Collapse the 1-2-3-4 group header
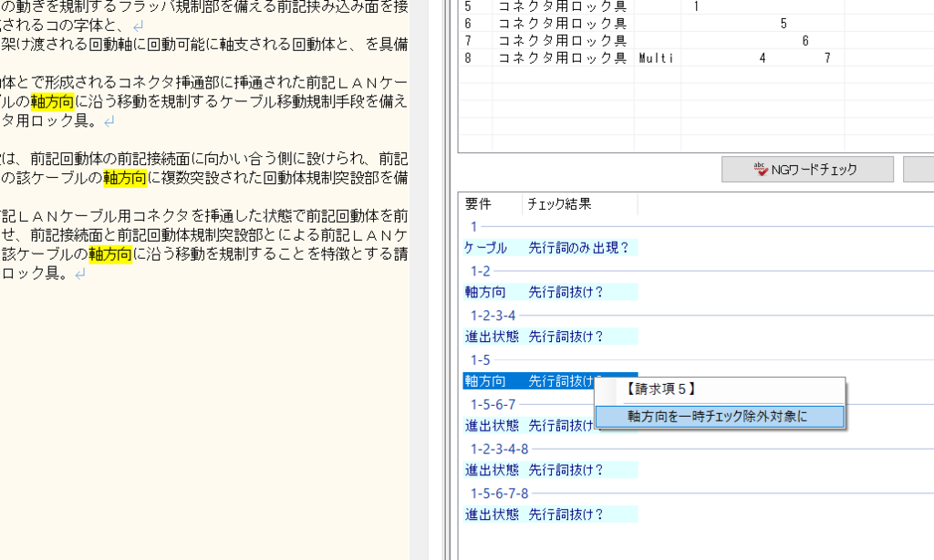The height and width of the screenshot is (560, 934). click(493, 316)
